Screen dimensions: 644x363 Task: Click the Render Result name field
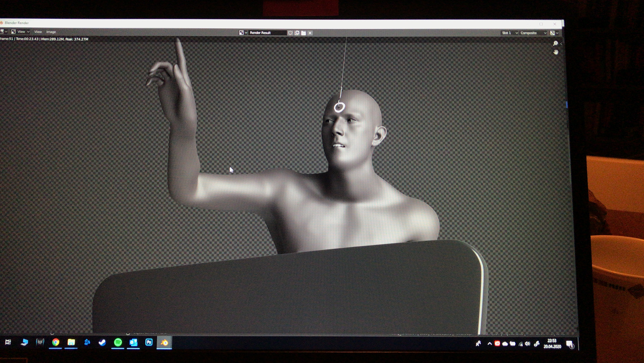[x=267, y=33]
